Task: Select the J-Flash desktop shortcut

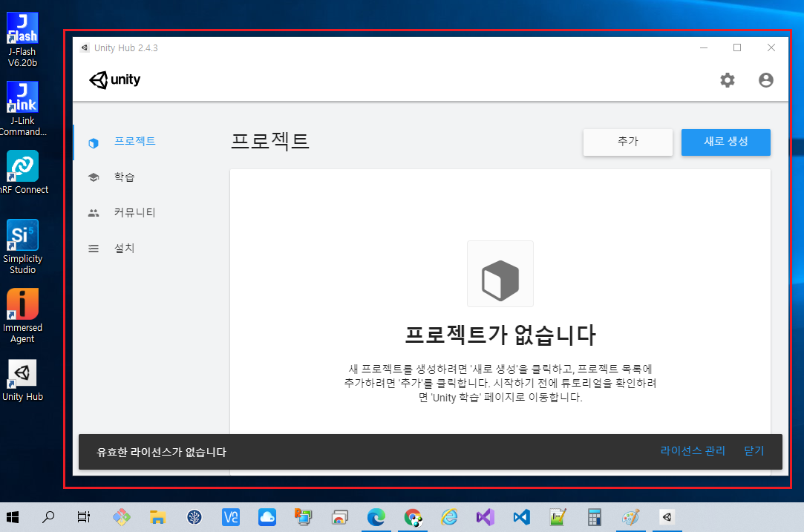Action: (x=22, y=40)
